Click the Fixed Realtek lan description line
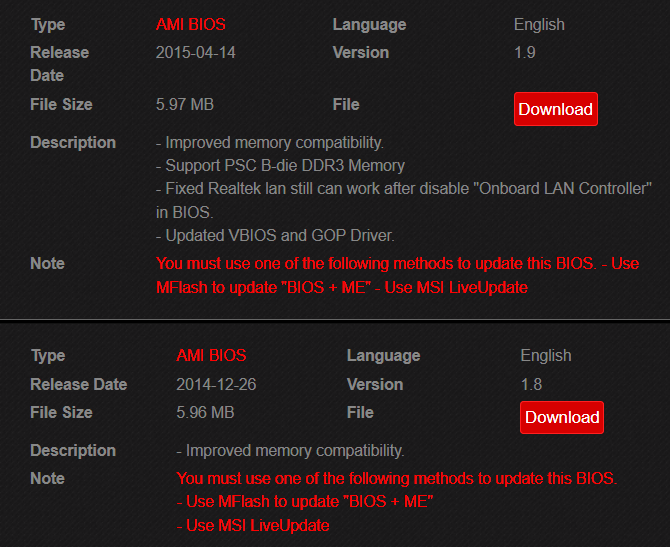This screenshot has width=670, height=547. click(x=404, y=188)
